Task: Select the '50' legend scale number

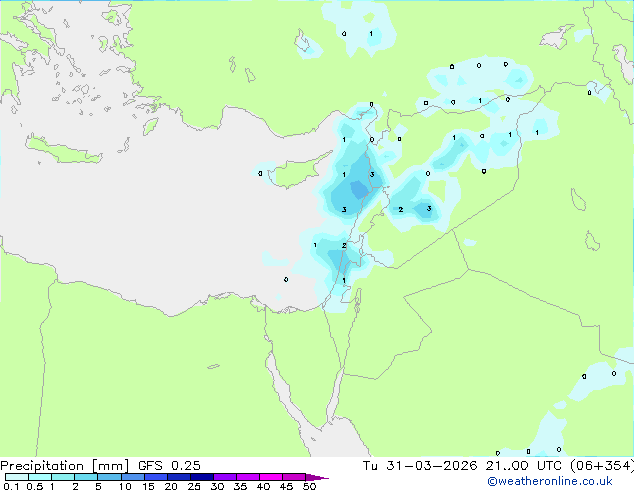Action: (x=309, y=486)
